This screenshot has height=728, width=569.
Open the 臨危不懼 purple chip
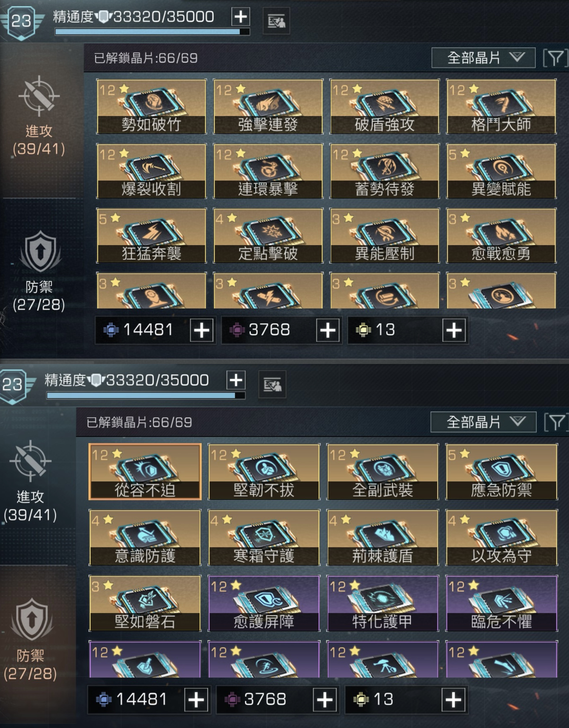(x=501, y=603)
